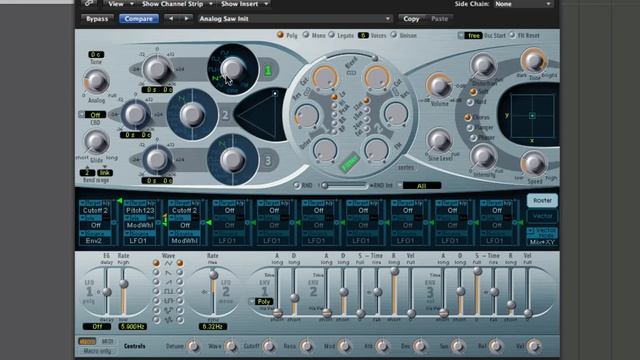
Task: Click the green Filter on/off button
Action: point(349,162)
